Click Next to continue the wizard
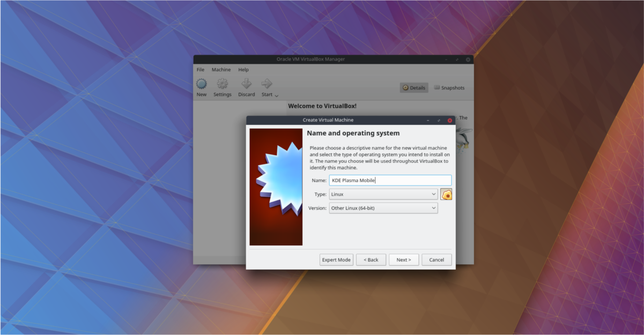The width and height of the screenshot is (644, 335). coord(404,260)
